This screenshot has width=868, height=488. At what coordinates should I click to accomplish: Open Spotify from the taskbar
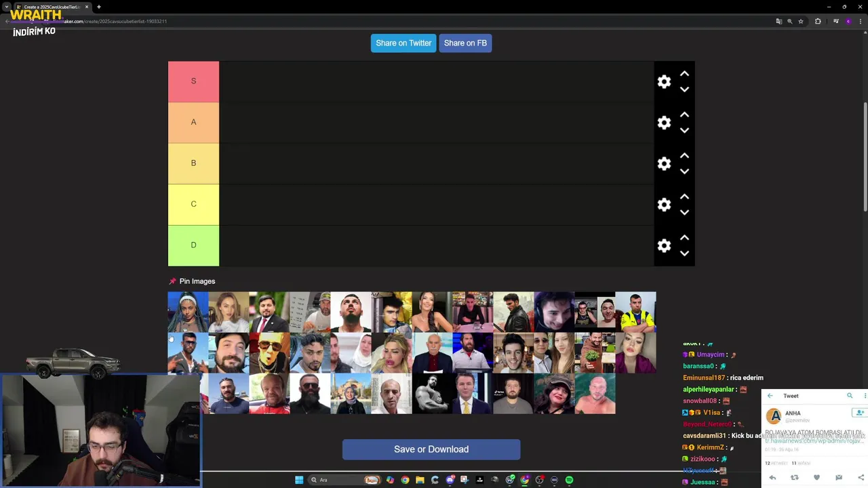569,480
